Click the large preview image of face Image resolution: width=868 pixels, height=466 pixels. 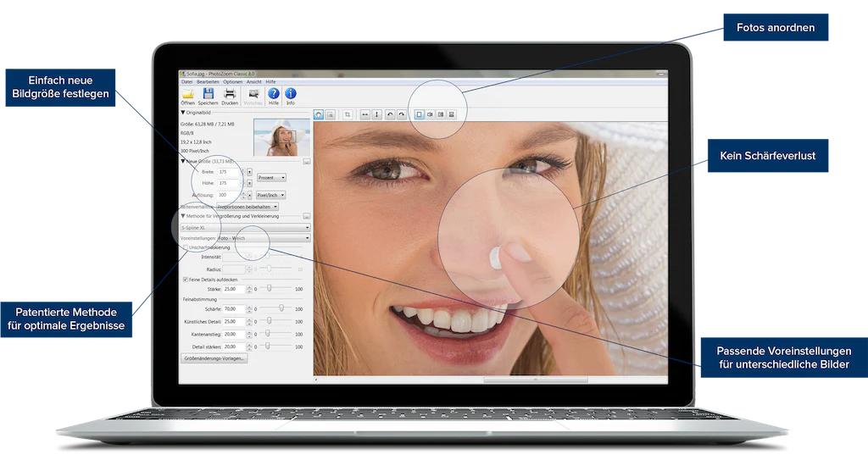tap(491, 248)
